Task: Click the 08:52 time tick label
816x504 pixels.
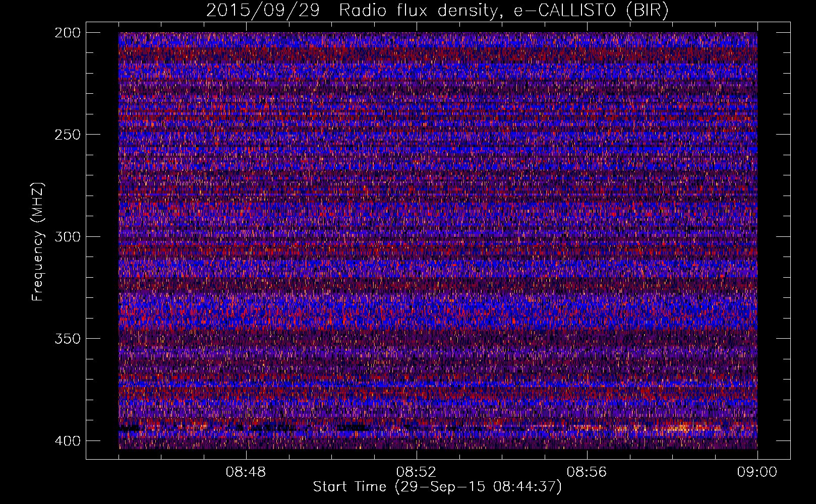Action: pyautogui.click(x=417, y=472)
